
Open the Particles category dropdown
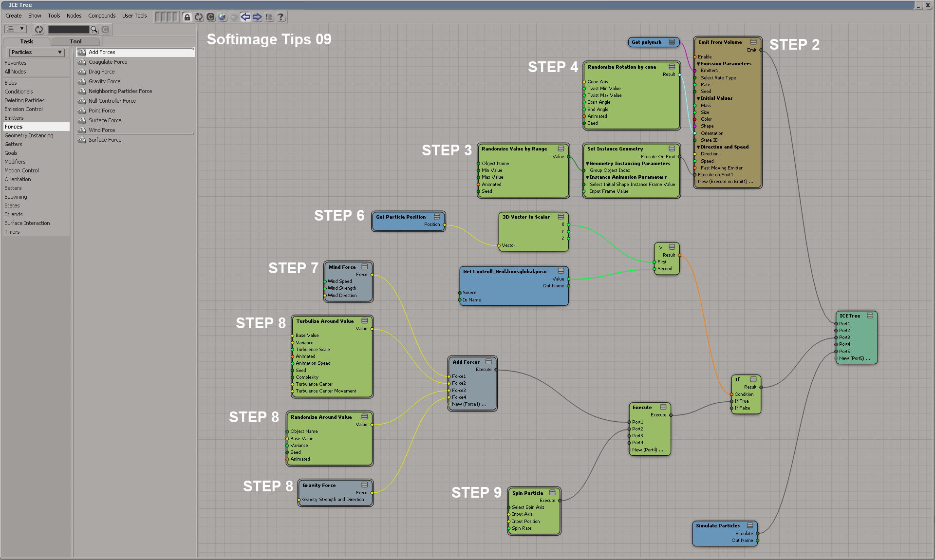(x=37, y=52)
